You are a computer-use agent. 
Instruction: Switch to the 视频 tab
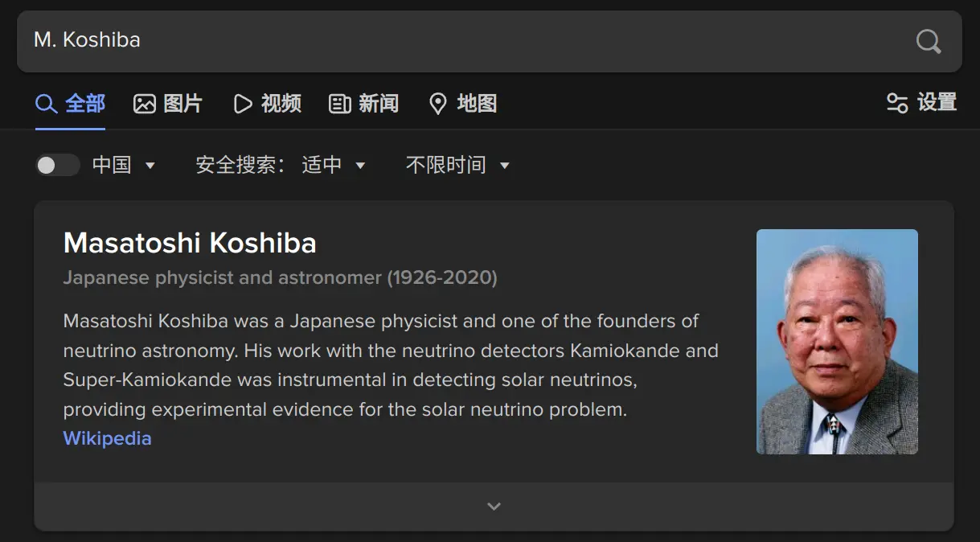pyautogui.click(x=281, y=104)
